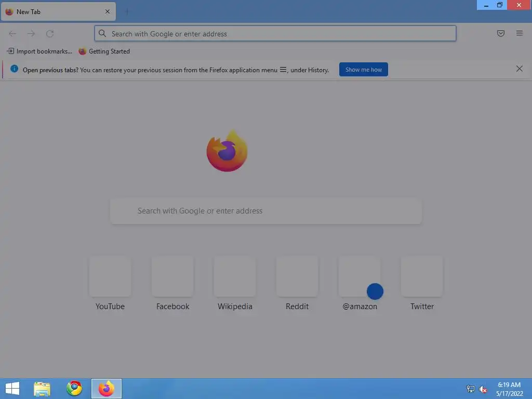Click the blue info icon in the notification
532x399 pixels.
tap(14, 69)
